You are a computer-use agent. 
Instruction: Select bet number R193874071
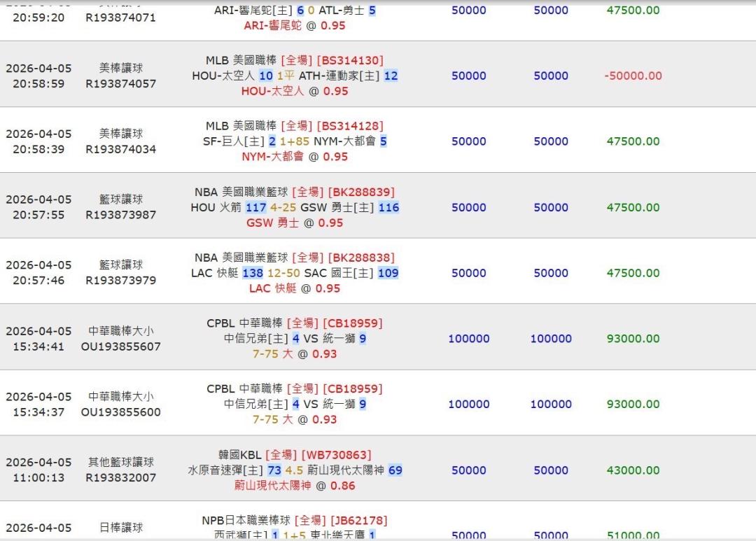[120, 17]
